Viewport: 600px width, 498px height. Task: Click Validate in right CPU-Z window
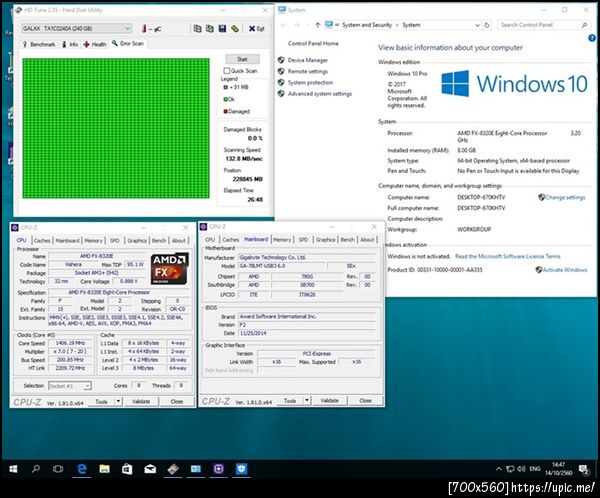click(x=329, y=400)
